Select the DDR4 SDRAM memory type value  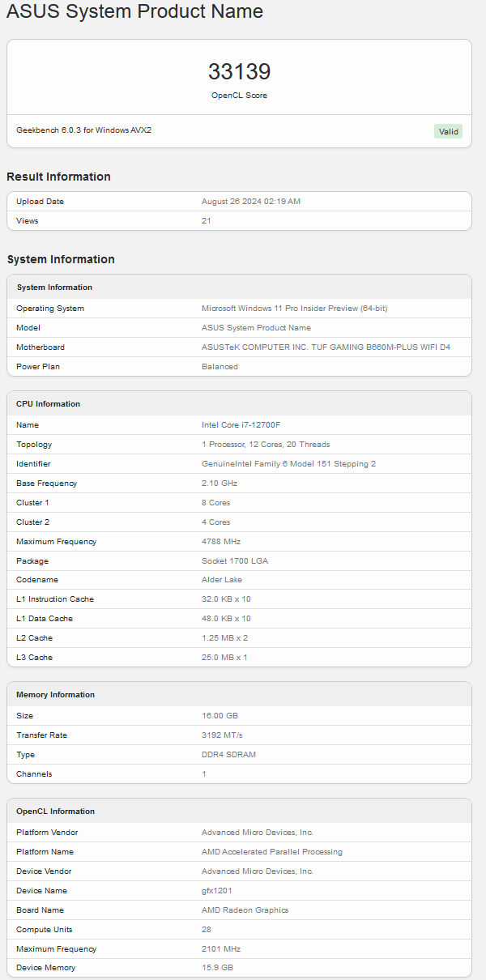click(x=228, y=755)
